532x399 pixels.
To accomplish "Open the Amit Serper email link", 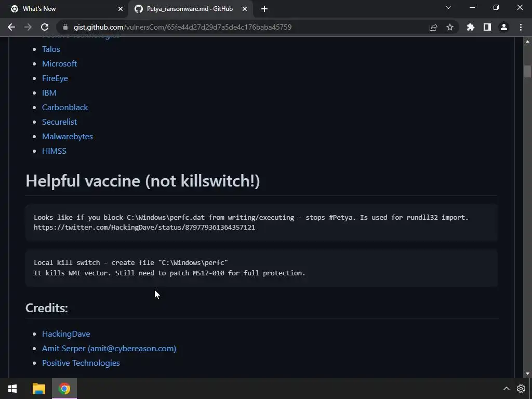I will 109,349.
